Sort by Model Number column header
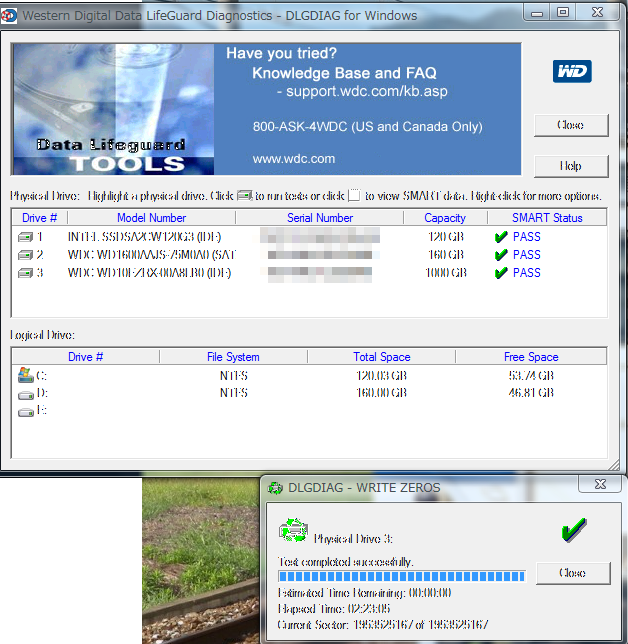This screenshot has height=644, width=628. pos(152,218)
